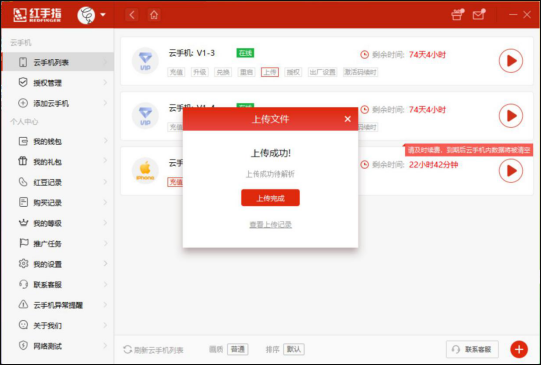Click the bottom 联系客服 button

(472, 349)
